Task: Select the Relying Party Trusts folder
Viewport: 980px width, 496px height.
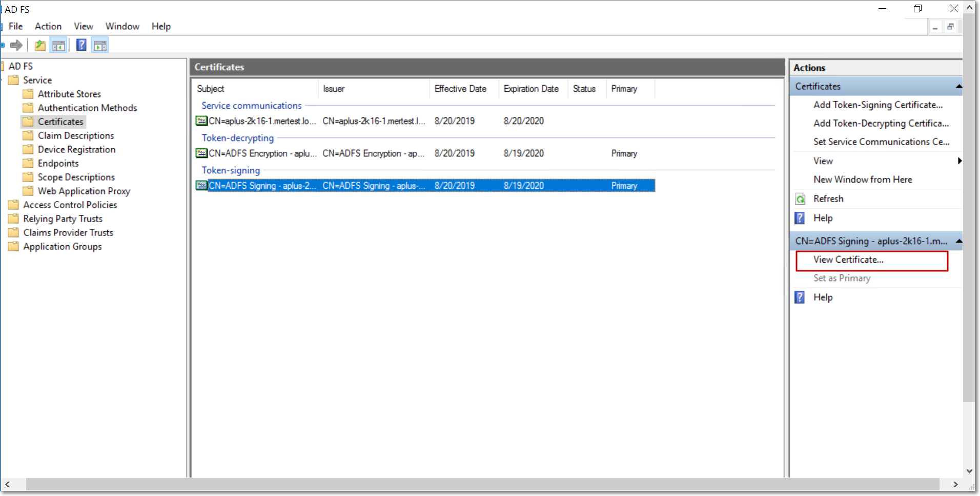Action: tap(63, 219)
